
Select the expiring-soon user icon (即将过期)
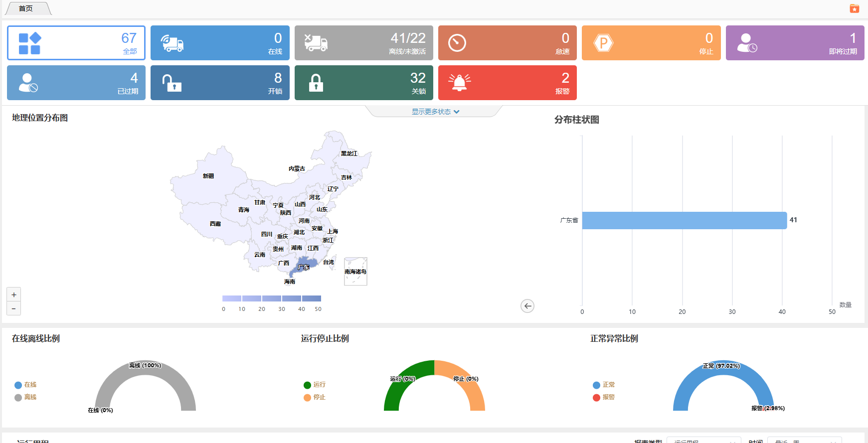pyautogui.click(x=747, y=43)
